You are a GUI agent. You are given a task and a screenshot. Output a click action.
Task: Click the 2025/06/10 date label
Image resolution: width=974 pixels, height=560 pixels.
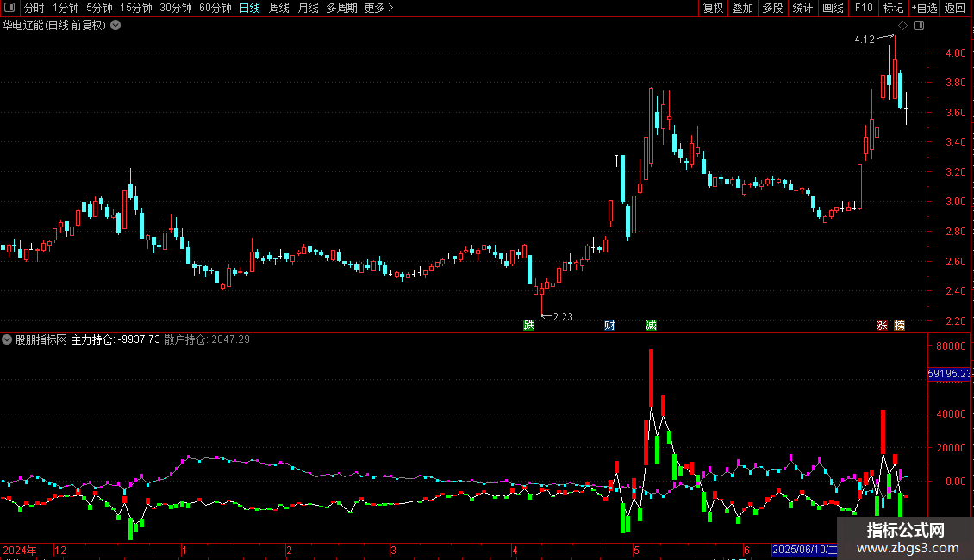(804, 550)
